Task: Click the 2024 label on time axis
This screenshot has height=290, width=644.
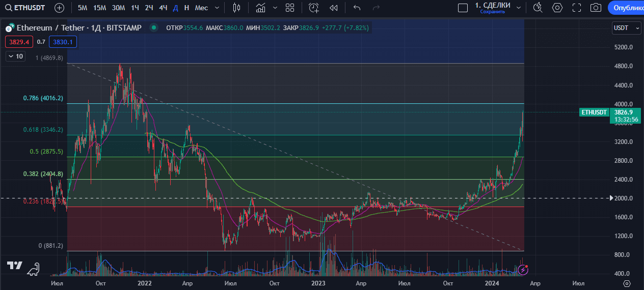Action: tap(492, 283)
